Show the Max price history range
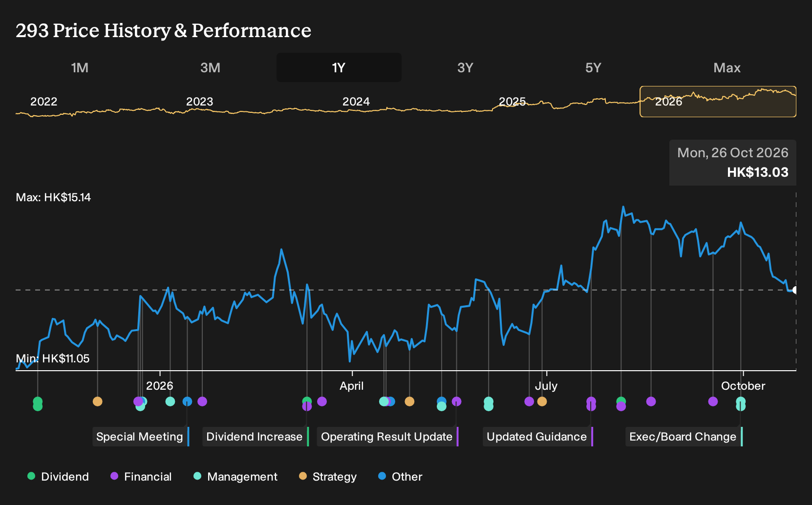 (x=727, y=67)
